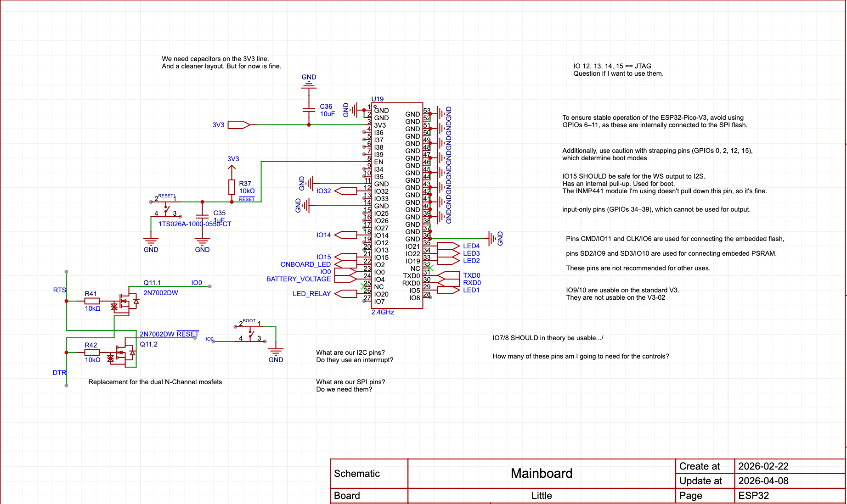Select the U19 ESP32 module designator
Screen dimensions: 847x504
(377, 99)
